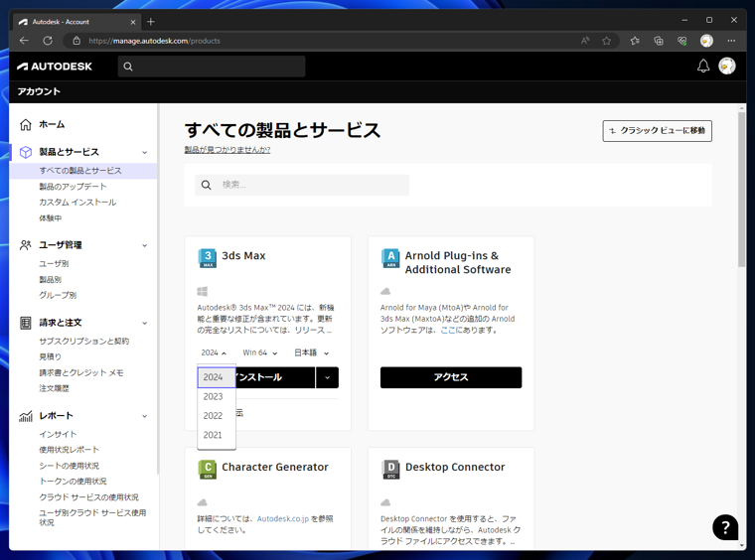Image resolution: width=755 pixels, height=560 pixels.
Task: Collapse the 製品とサービス section chevron
Action: pyautogui.click(x=144, y=153)
